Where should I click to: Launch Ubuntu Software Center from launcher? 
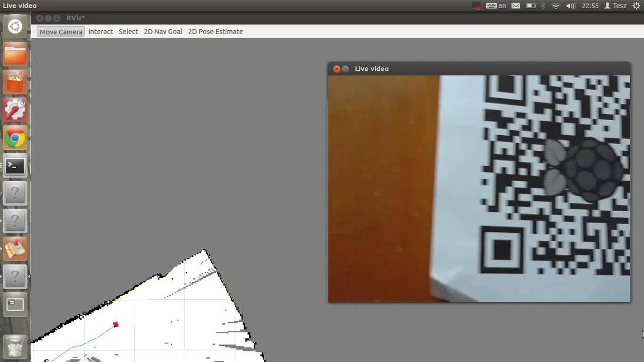click(15, 82)
